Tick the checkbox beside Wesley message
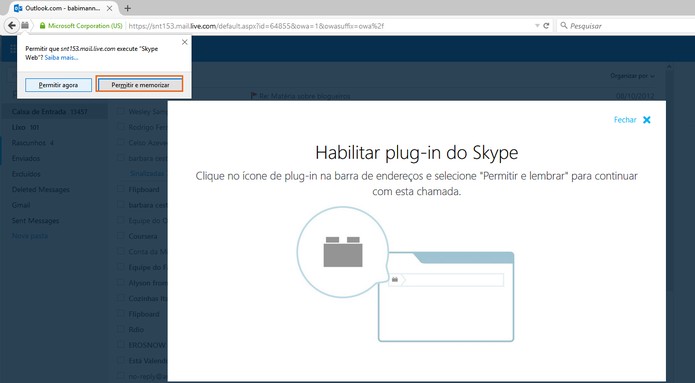Image resolution: width=695 pixels, height=383 pixels. pos(120,111)
